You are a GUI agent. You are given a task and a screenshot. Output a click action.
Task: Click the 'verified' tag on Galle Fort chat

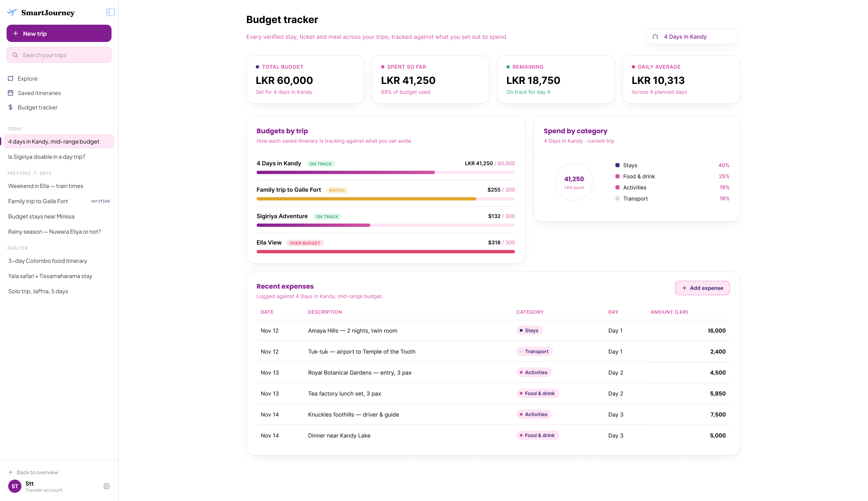pos(100,201)
